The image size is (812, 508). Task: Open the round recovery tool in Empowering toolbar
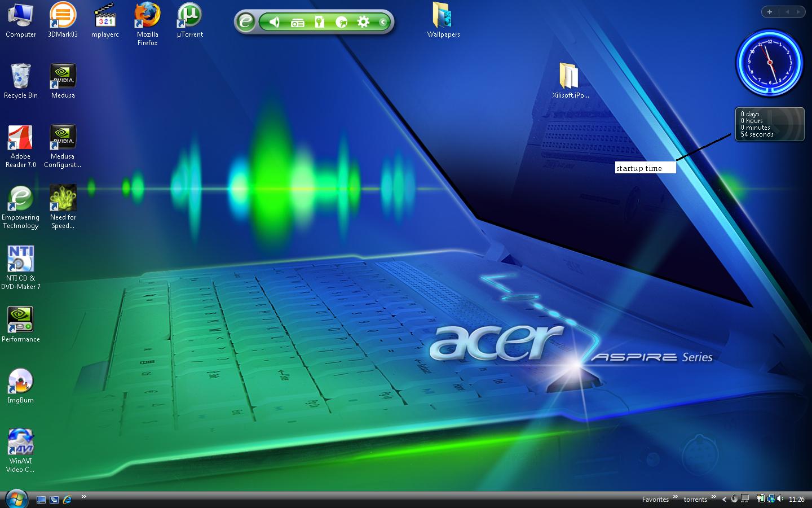(341, 22)
